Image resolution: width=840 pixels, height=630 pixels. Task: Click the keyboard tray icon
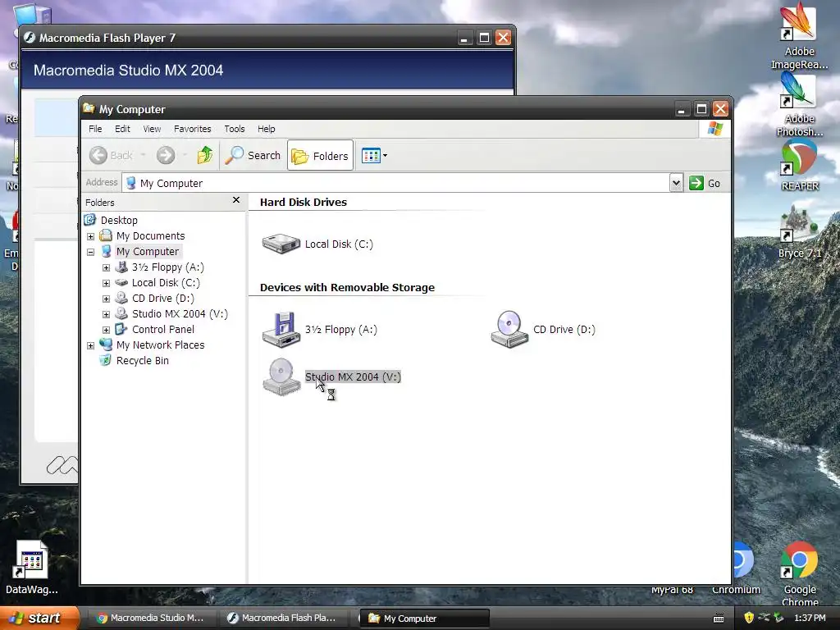pyautogui.click(x=719, y=619)
